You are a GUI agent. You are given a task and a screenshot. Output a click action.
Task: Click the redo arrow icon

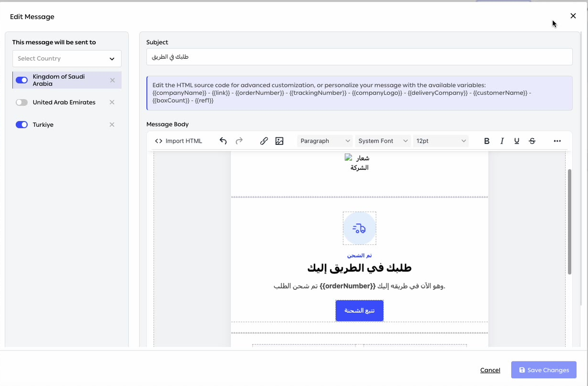point(239,140)
